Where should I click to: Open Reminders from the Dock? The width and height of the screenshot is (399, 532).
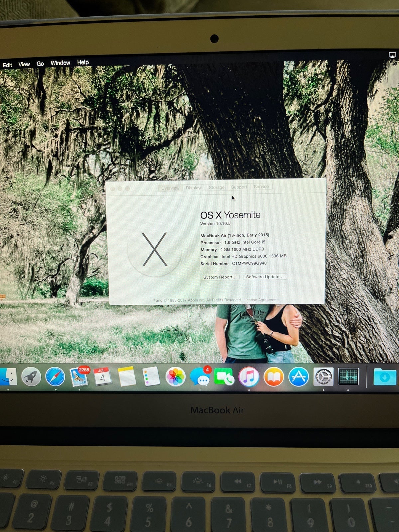[x=151, y=377]
